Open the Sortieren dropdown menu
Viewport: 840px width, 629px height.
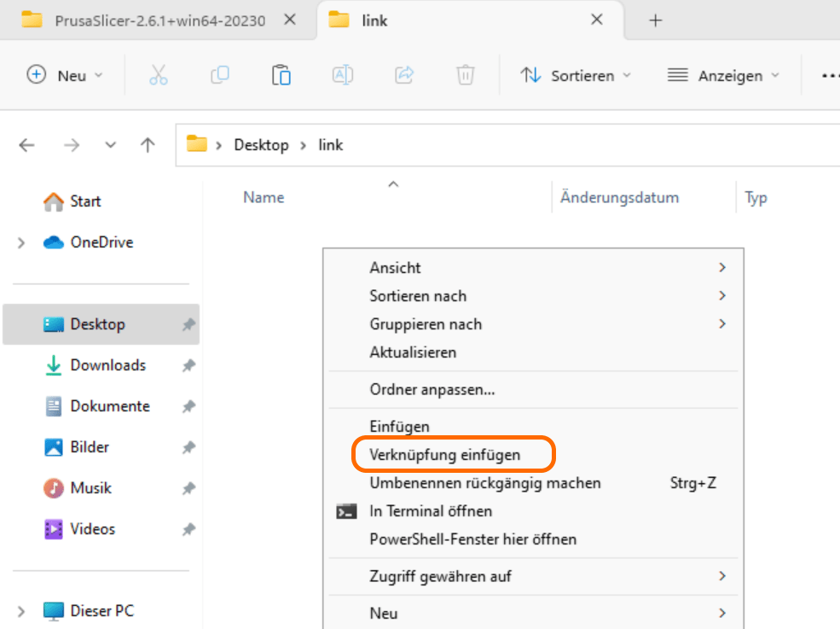(576, 75)
